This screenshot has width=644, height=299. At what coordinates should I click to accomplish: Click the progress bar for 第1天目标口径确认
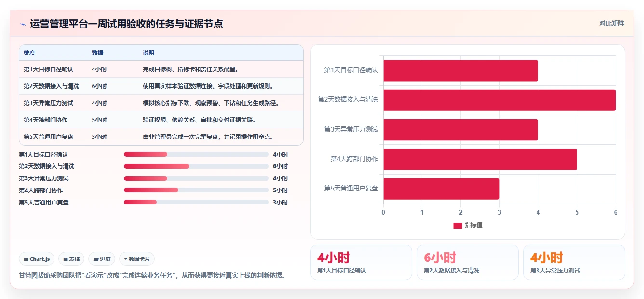[196, 154]
